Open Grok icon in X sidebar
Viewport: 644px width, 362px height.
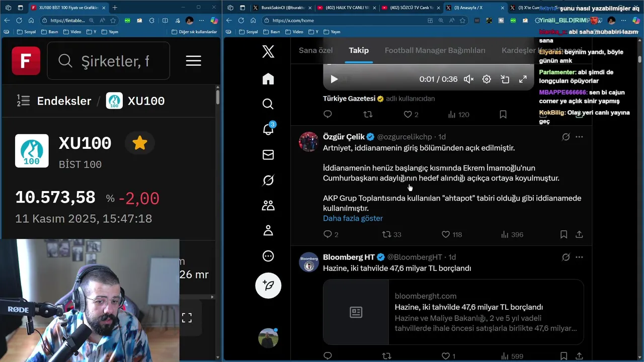click(x=268, y=180)
